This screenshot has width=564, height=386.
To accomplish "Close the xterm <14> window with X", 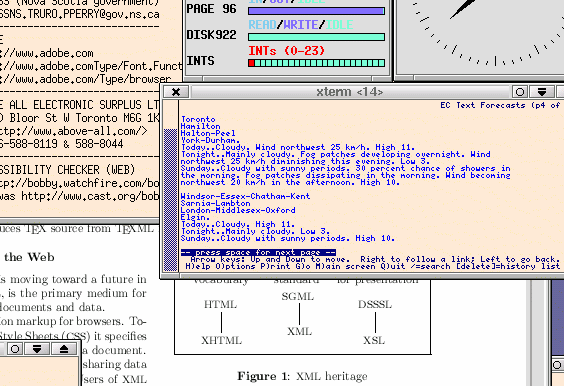I will [176, 92].
